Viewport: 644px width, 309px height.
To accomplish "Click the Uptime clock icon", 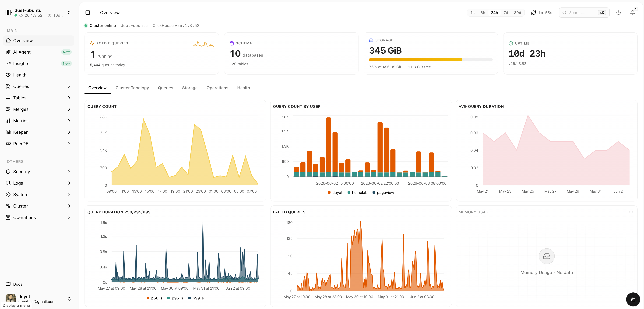I will pos(511,43).
